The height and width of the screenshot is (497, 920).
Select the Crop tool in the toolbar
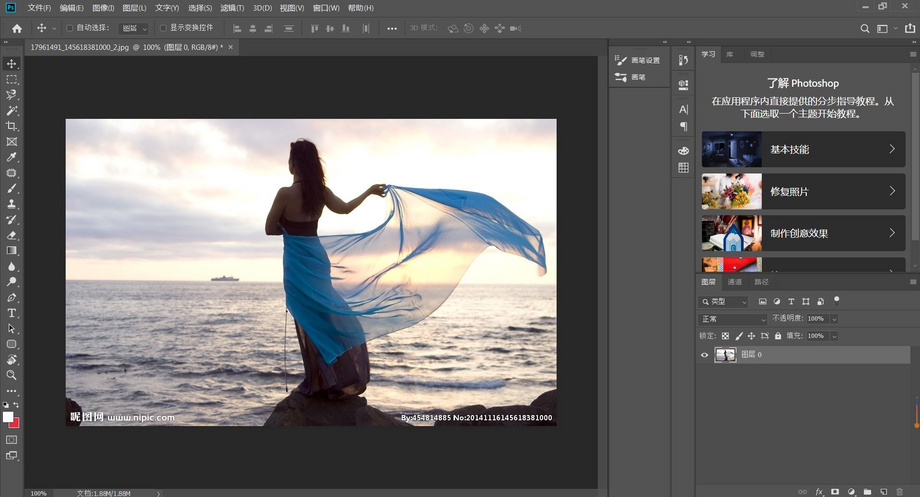(x=12, y=126)
